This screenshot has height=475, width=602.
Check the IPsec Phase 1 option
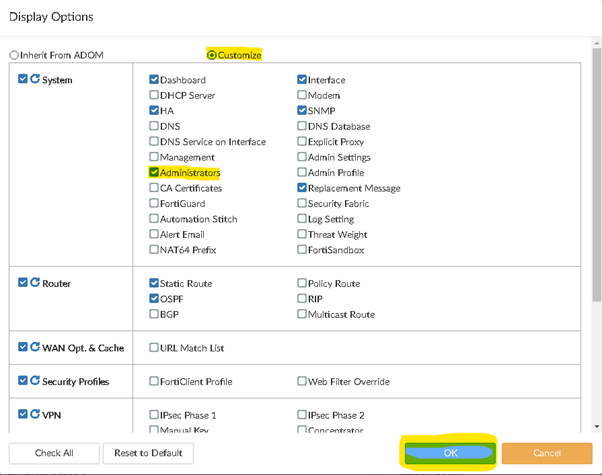click(154, 414)
